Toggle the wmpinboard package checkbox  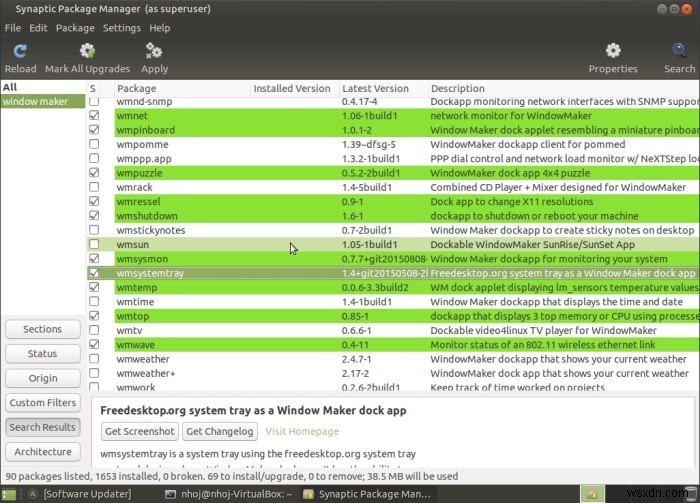point(94,130)
